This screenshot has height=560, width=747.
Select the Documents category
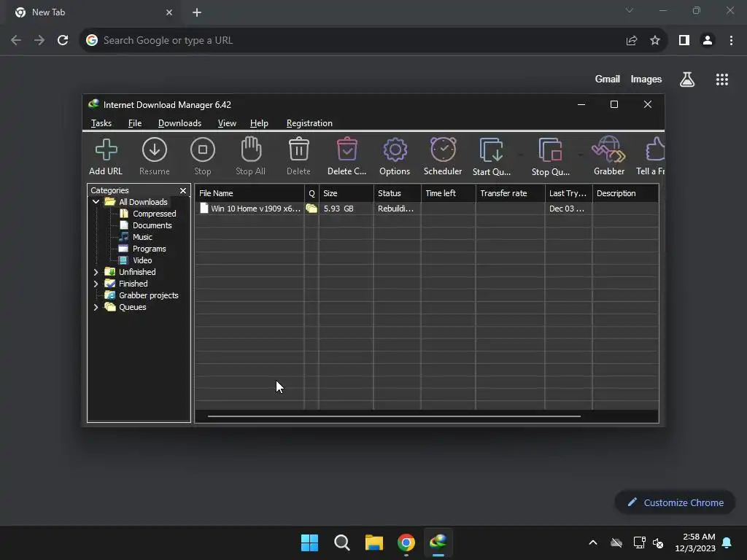152,225
